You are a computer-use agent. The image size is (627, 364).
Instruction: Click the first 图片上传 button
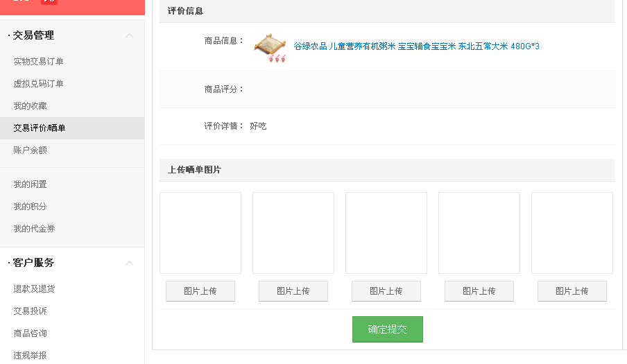click(200, 291)
